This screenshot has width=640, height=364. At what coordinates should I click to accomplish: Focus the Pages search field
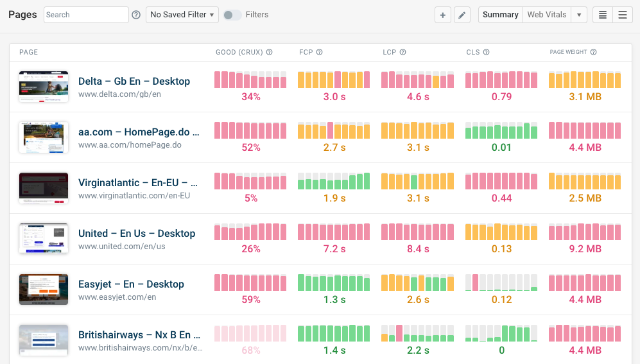(x=86, y=15)
